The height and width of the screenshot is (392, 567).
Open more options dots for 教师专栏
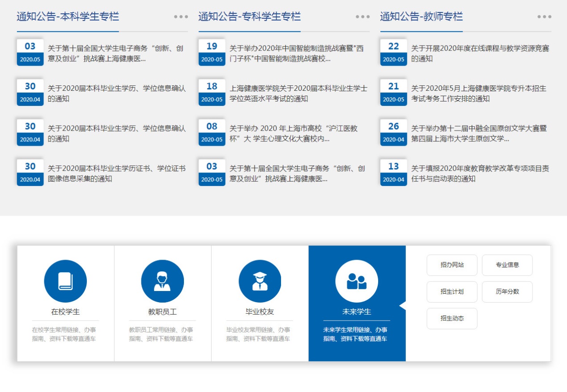tap(545, 17)
